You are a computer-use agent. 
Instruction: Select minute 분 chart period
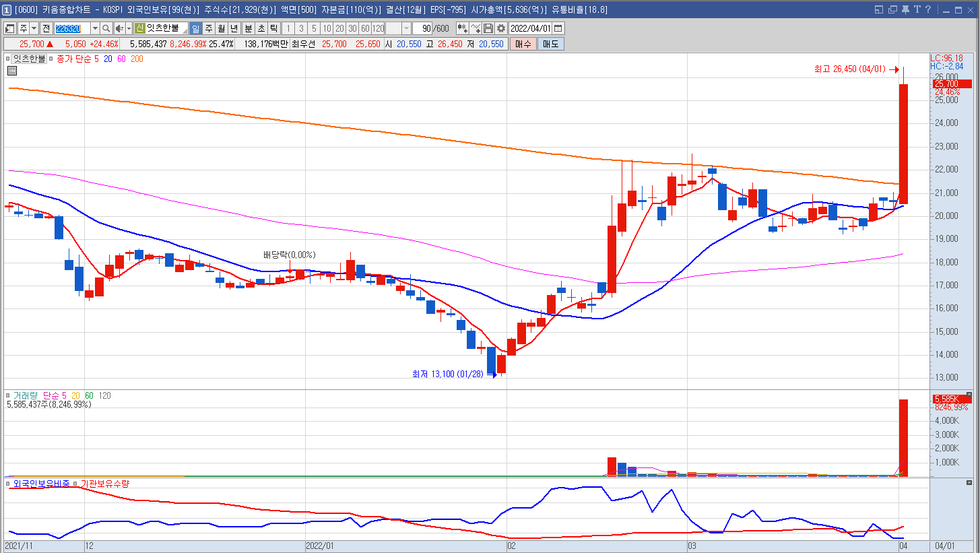tap(248, 28)
